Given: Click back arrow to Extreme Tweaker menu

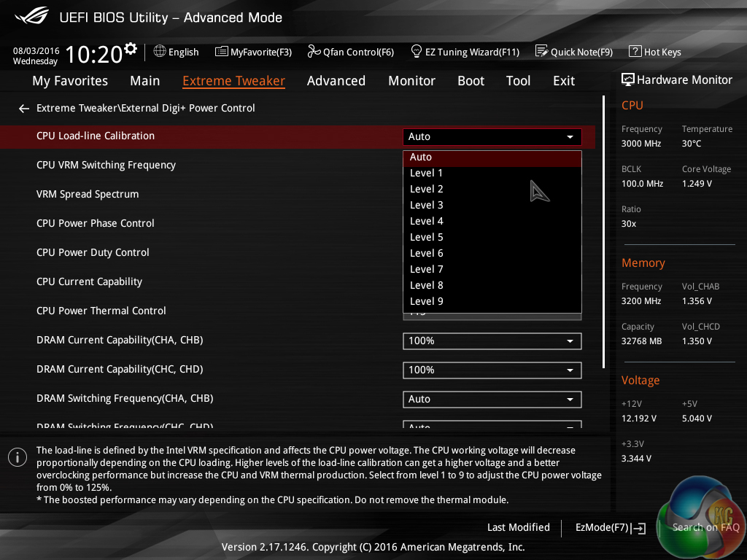Looking at the screenshot, I should point(24,109).
